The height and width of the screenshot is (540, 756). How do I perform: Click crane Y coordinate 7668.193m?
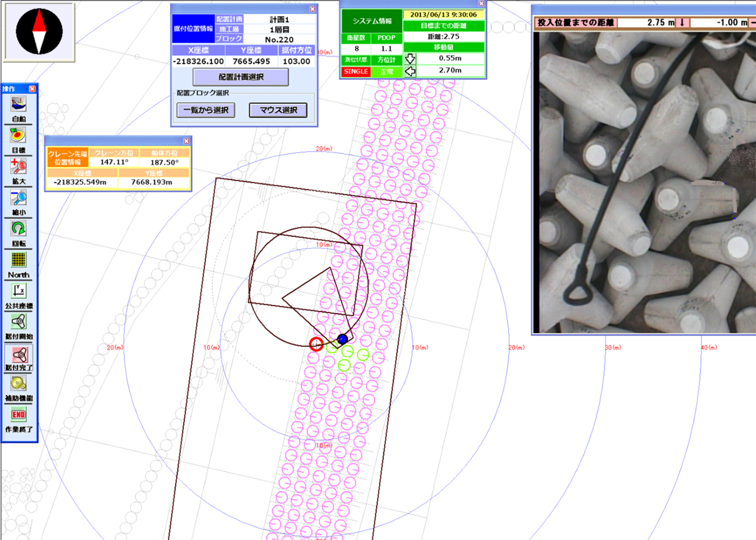(x=153, y=182)
